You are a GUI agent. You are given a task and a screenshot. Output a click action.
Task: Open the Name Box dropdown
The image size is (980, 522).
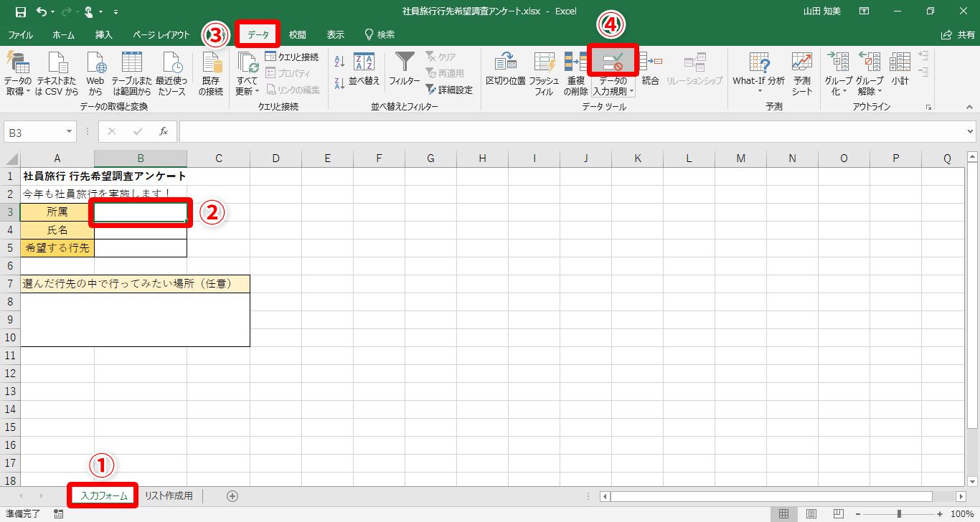(70, 132)
